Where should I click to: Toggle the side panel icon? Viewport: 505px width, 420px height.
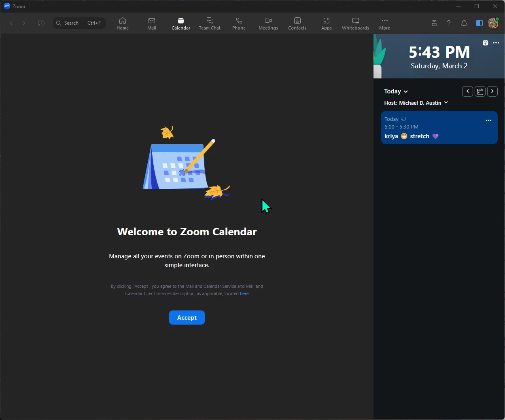(x=480, y=23)
